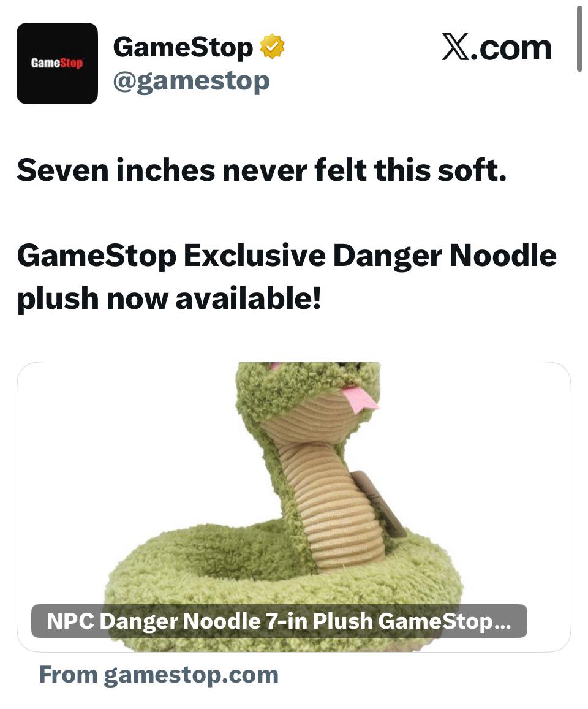Open the "From gamestop.com" source link
Viewport: 588px width, 709px height.
tap(159, 675)
